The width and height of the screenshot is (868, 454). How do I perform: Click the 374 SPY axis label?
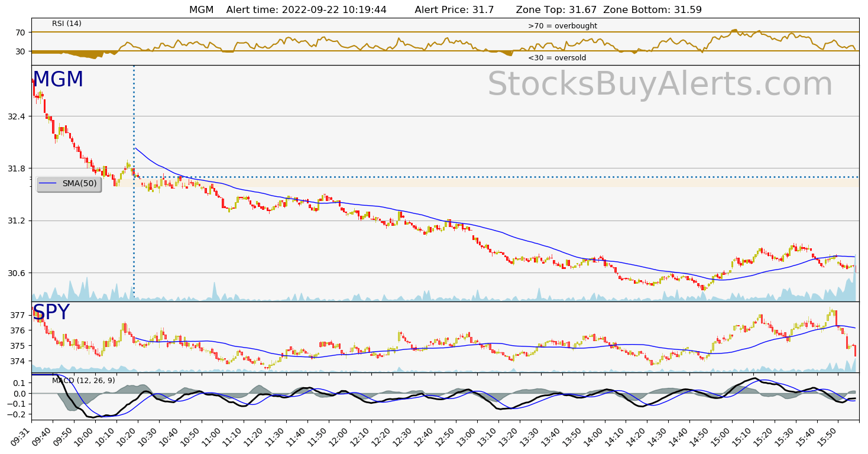[19, 361]
